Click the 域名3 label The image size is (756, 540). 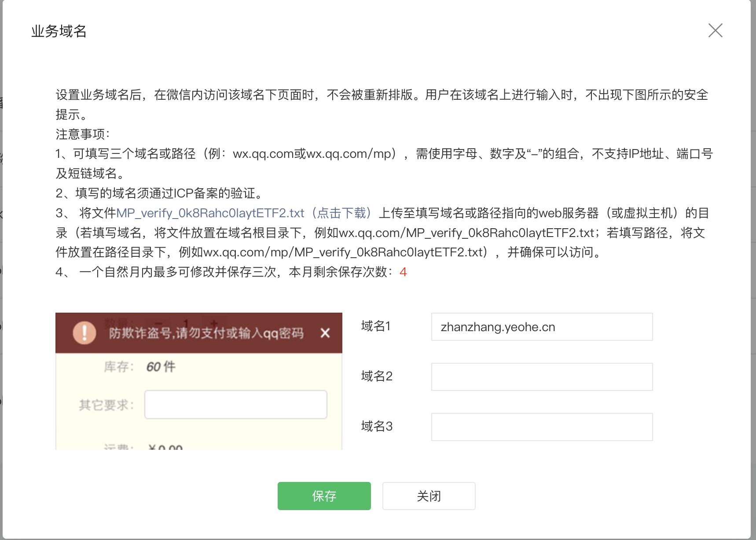tap(377, 427)
